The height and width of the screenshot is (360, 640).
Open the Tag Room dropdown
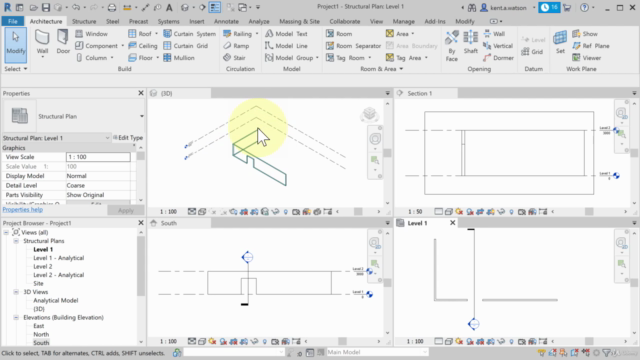370,58
